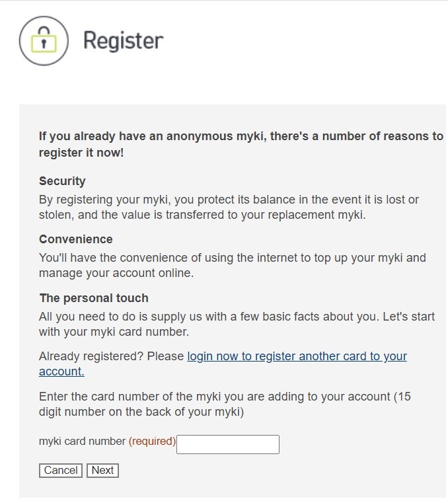Select the Security section heading
Image resolution: width=448 pixels, height=503 pixels.
[62, 181]
